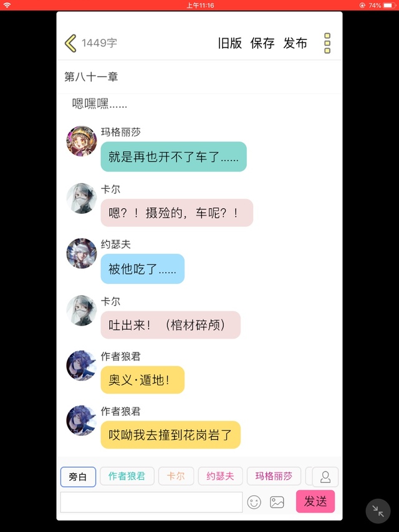
Task: Send message with pink 发送 button
Action: 315,501
